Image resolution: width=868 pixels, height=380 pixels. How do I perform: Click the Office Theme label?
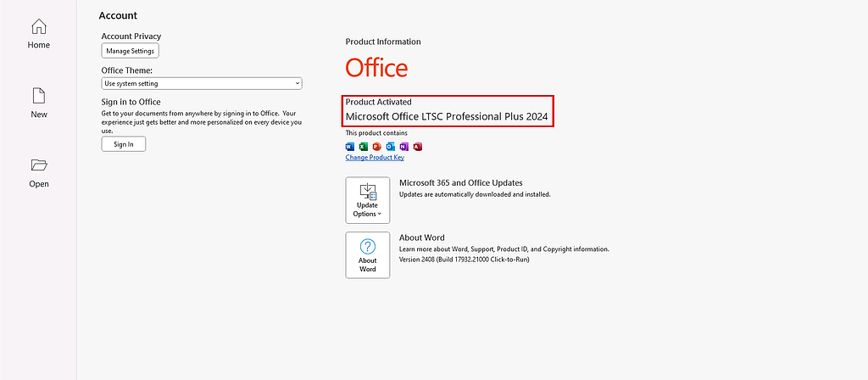[127, 70]
